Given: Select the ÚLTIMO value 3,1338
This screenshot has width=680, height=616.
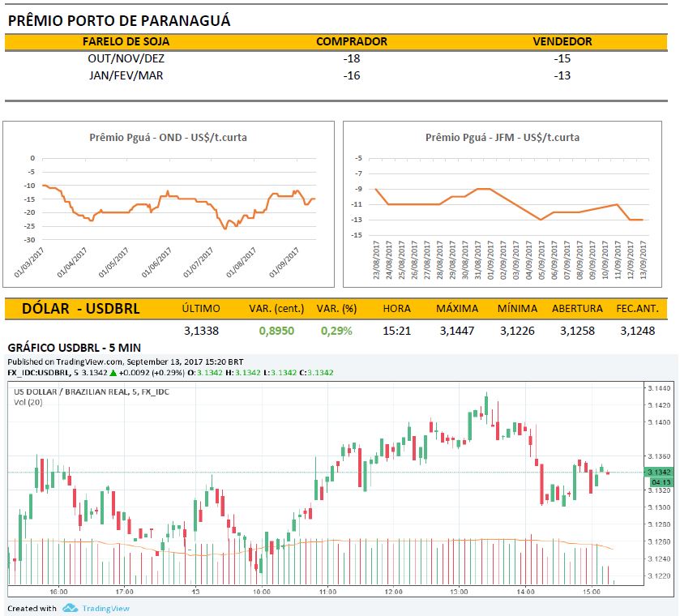Looking at the screenshot, I should [199, 331].
